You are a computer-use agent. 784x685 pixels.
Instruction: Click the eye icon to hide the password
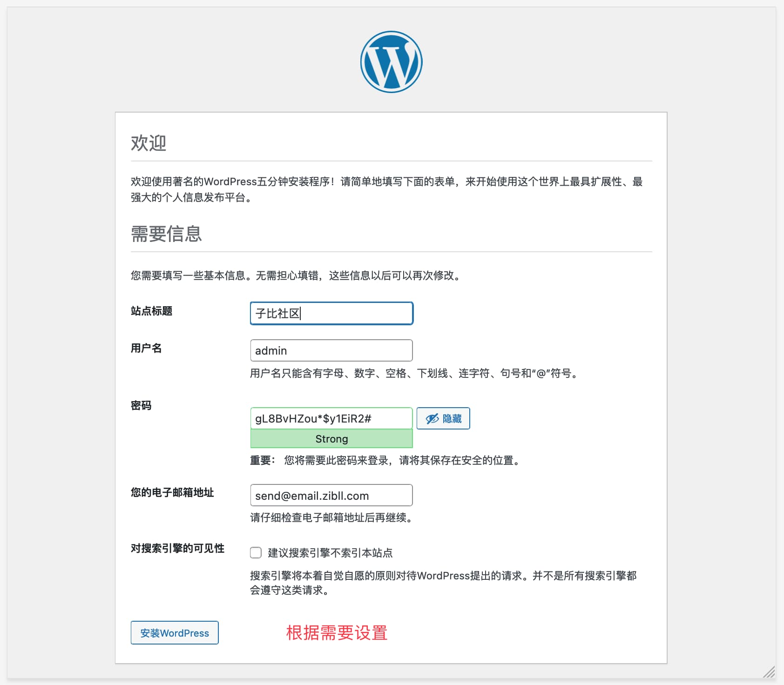pos(433,418)
